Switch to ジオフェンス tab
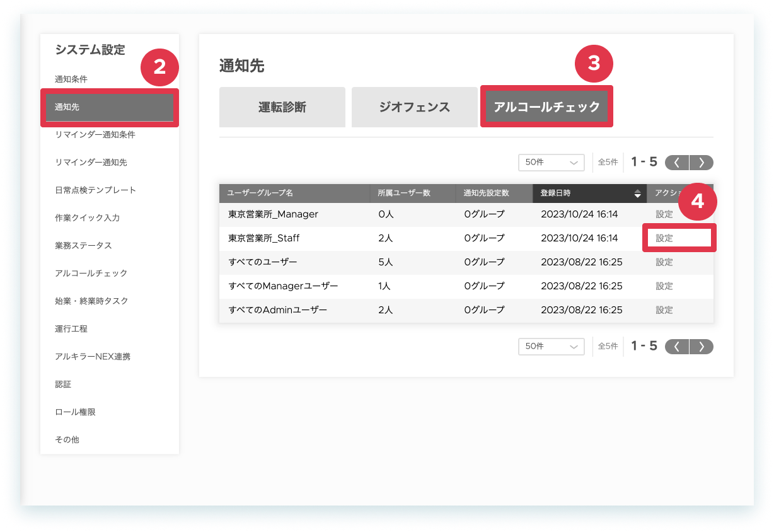 click(x=415, y=107)
